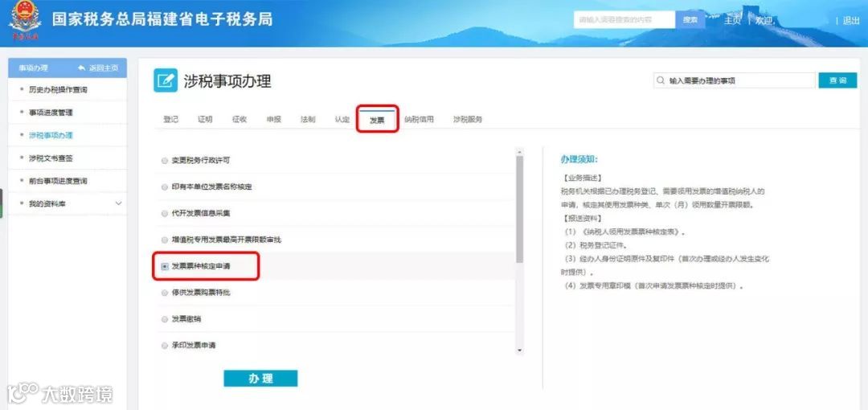Click the 变更税务行政许可 item text
Image resolution: width=868 pixels, height=410 pixels.
[200, 161]
